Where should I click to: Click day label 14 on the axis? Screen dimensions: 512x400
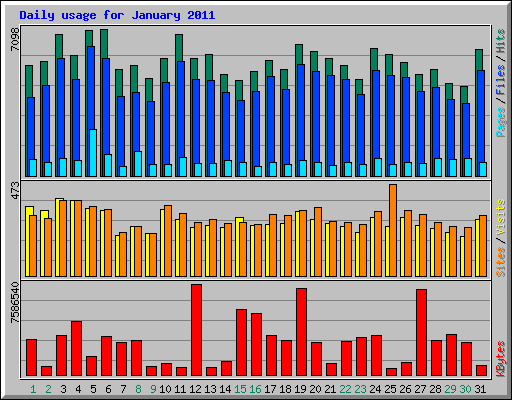[x=225, y=389]
